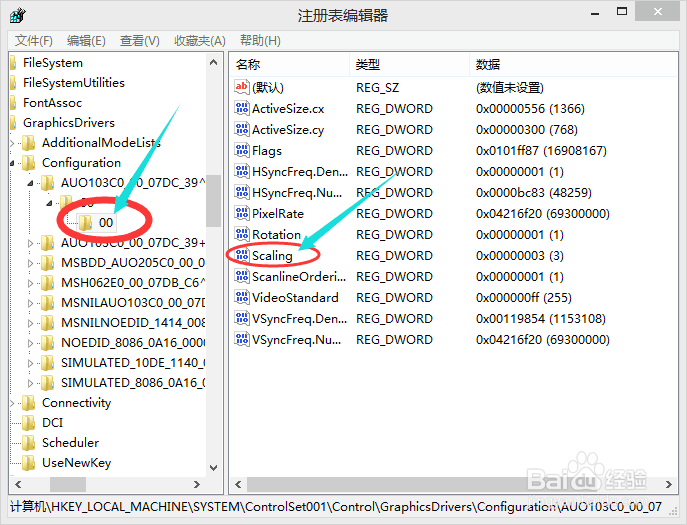Expand the Connectivity key
Viewport: 687px width, 525px height.
pyautogui.click(x=12, y=403)
